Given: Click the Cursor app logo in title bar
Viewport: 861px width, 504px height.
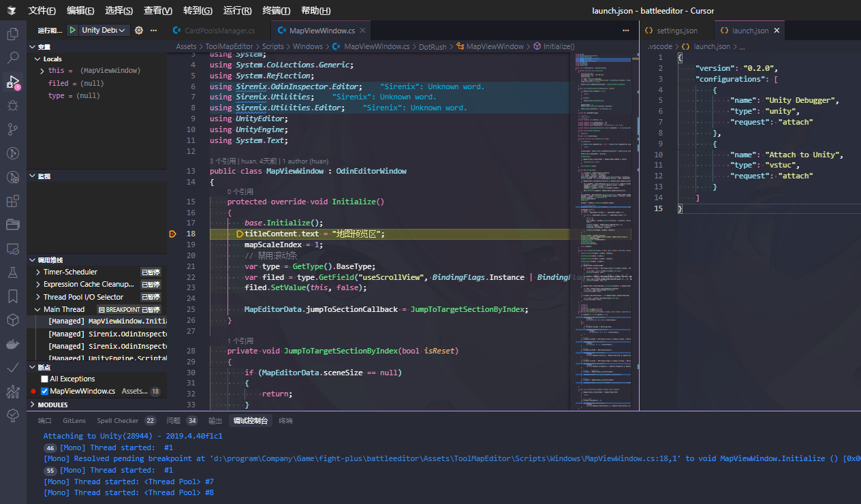Looking at the screenshot, I should coord(12,10).
